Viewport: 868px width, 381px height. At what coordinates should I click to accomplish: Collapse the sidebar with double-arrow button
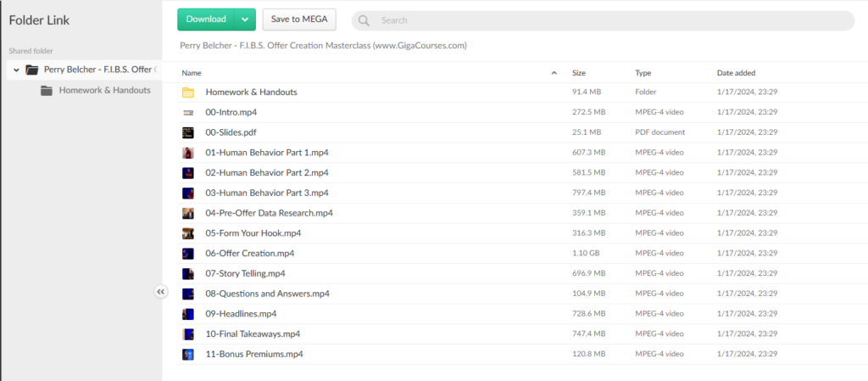coord(161,291)
